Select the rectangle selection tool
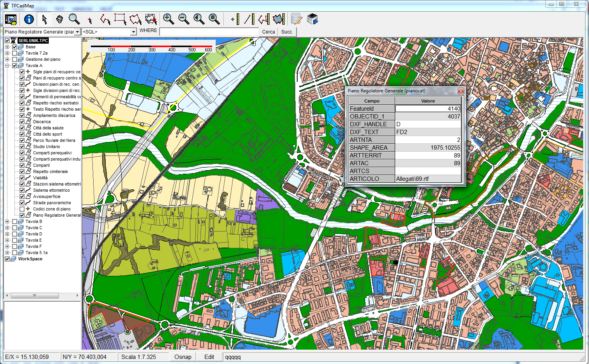The width and height of the screenshot is (589, 364). pyautogui.click(x=120, y=19)
